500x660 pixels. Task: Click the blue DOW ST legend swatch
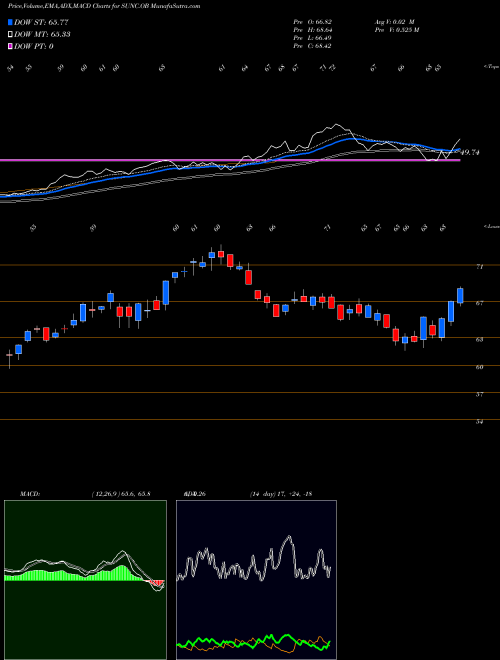coord(11,22)
